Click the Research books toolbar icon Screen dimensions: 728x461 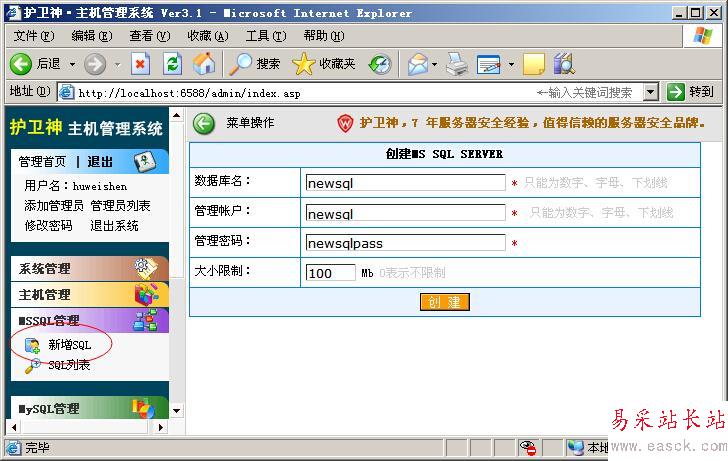click(564, 64)
